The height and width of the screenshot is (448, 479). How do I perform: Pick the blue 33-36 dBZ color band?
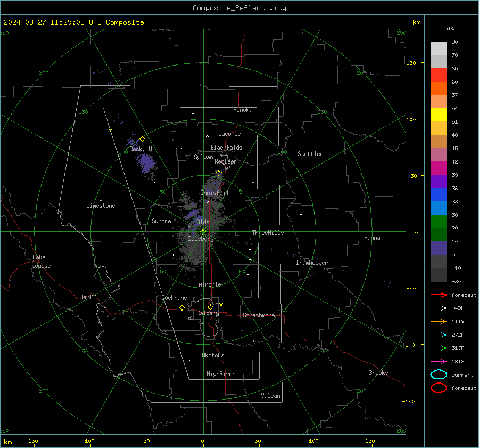coord(439,195)
